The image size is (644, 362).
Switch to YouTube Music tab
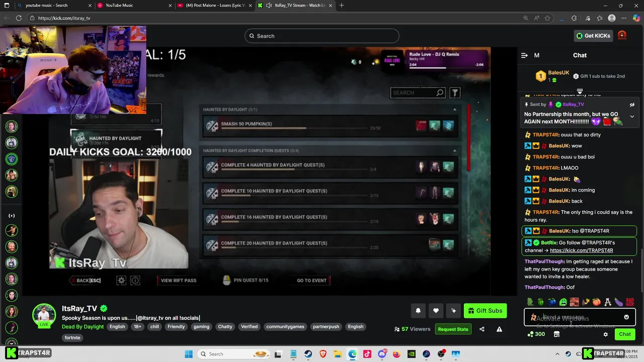click(x=135, y=5)
